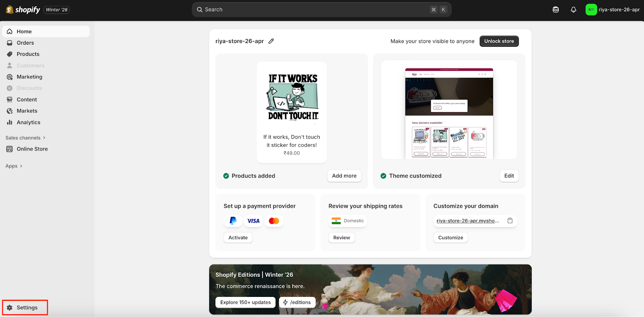This screenshot has height=317, width=644.
Task: Click the Online Store storefront icon
Action: 10,149
